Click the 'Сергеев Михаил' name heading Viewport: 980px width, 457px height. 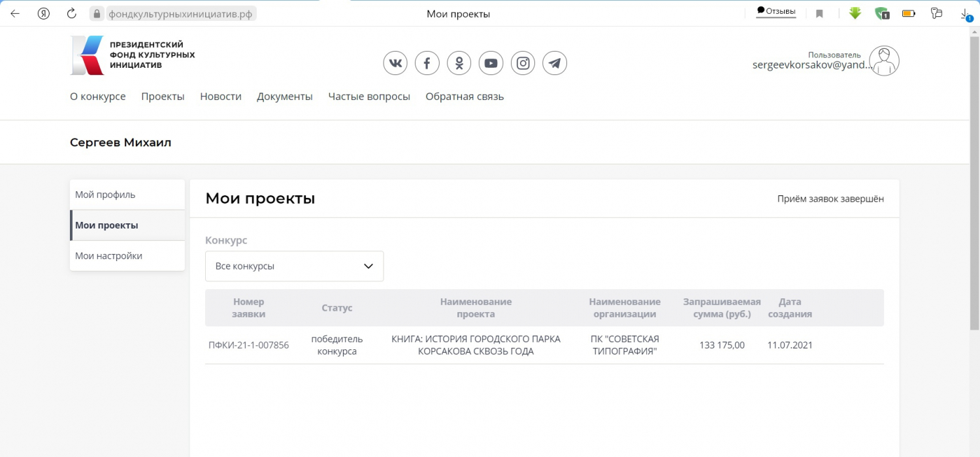[120, 142]
